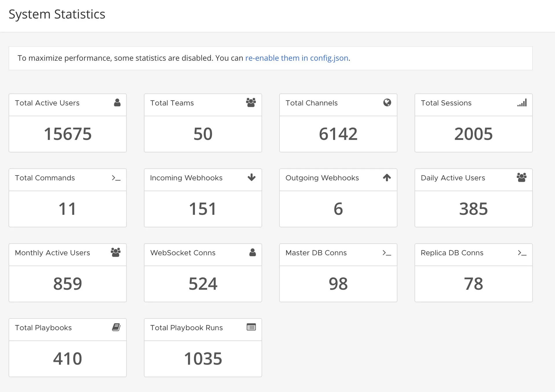Viewport: 555px width, 392px height.
Task: Click the group icon on Total Teams card
Action: pyautogui.click(x=251, y=102)
